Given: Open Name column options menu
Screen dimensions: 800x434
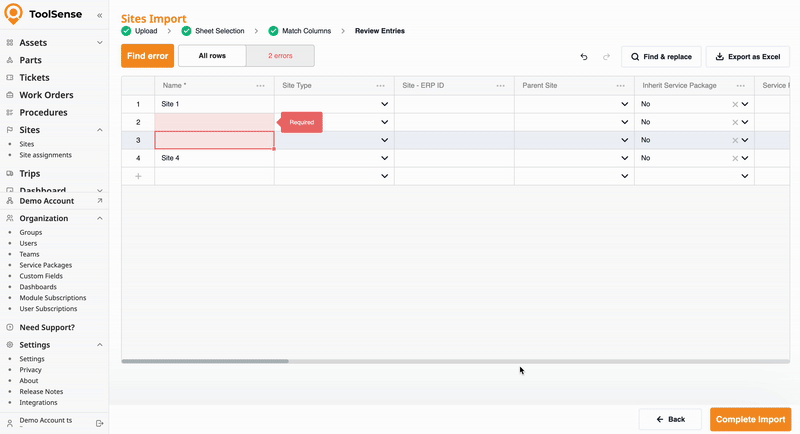Looking at the screenshot, I should click(261, 86).
